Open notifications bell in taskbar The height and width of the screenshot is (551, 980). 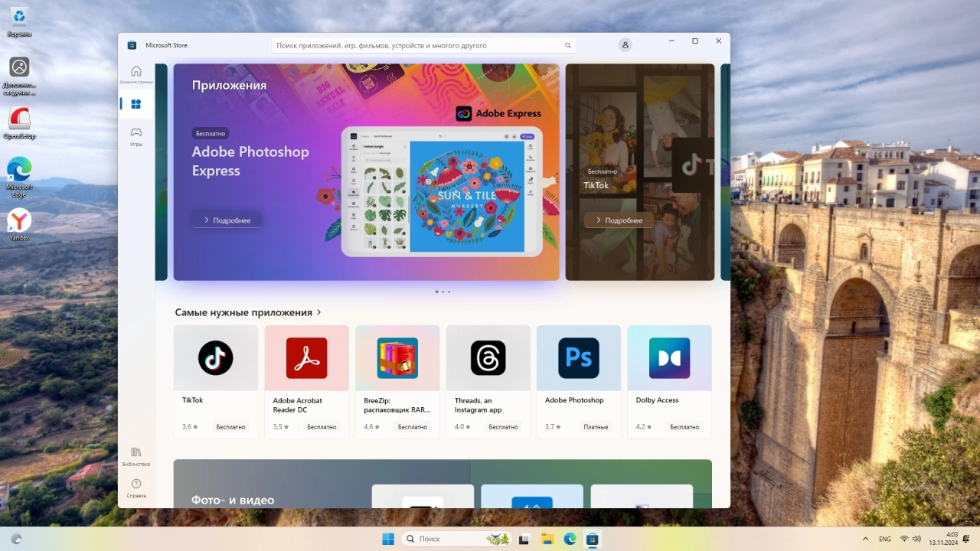(966, 539)
